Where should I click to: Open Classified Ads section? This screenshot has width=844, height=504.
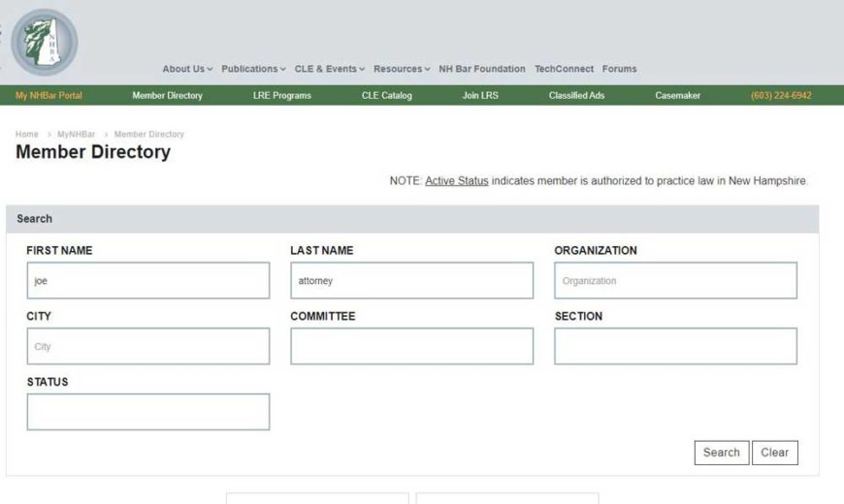tap(576, 96)
